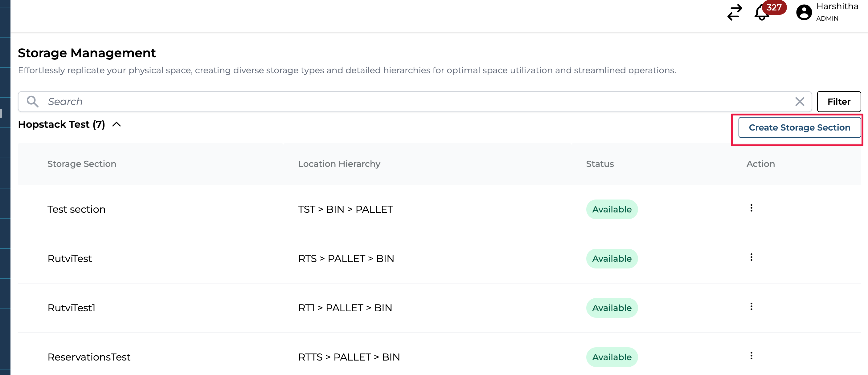The image size is (868, 375).
Task: Click into the Search input field
Action: (x=404, y=101)
